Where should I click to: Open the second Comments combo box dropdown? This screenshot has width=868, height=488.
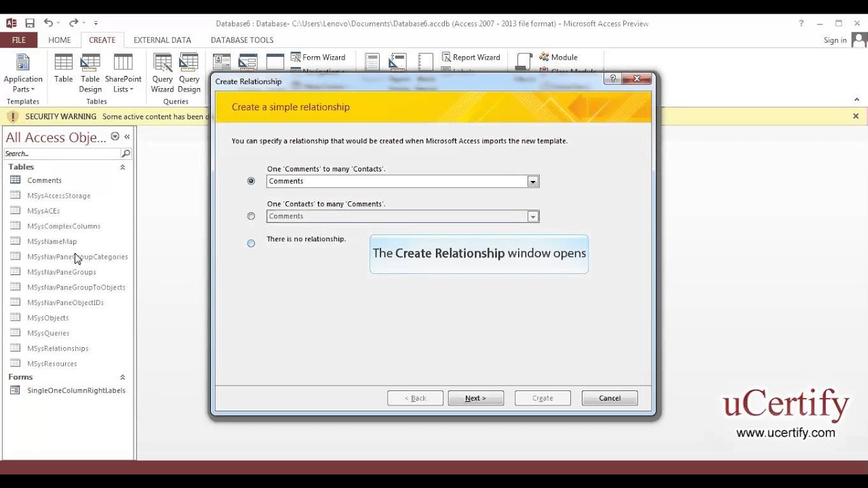pos(533,217)
